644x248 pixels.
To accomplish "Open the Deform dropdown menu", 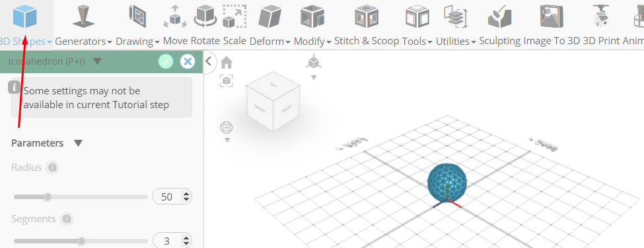I will (270, 42).
